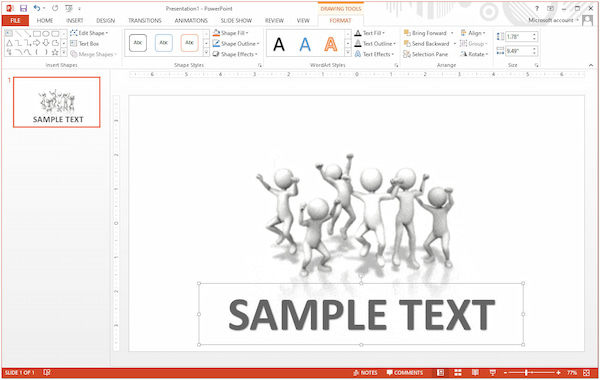Viewport: 600px width, 380px height.
Task: Click the Send Backward button
Action: tap(427, 44)
